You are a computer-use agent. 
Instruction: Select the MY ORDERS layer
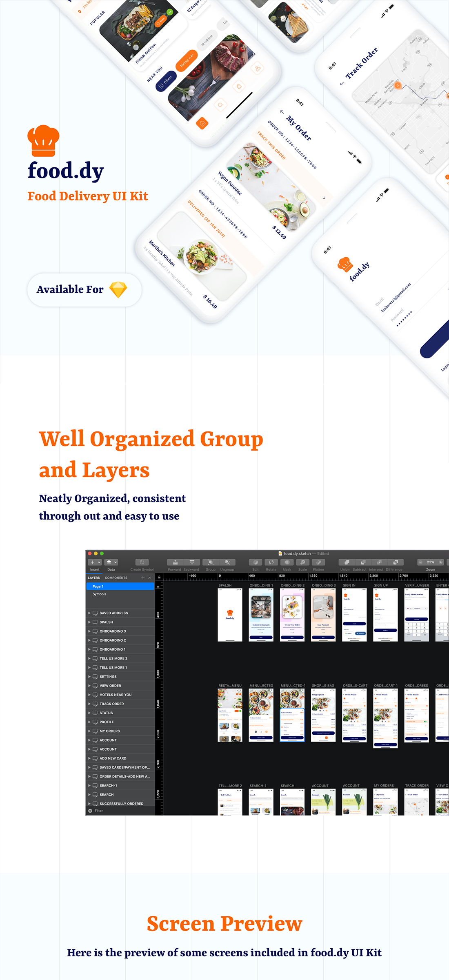110,731
